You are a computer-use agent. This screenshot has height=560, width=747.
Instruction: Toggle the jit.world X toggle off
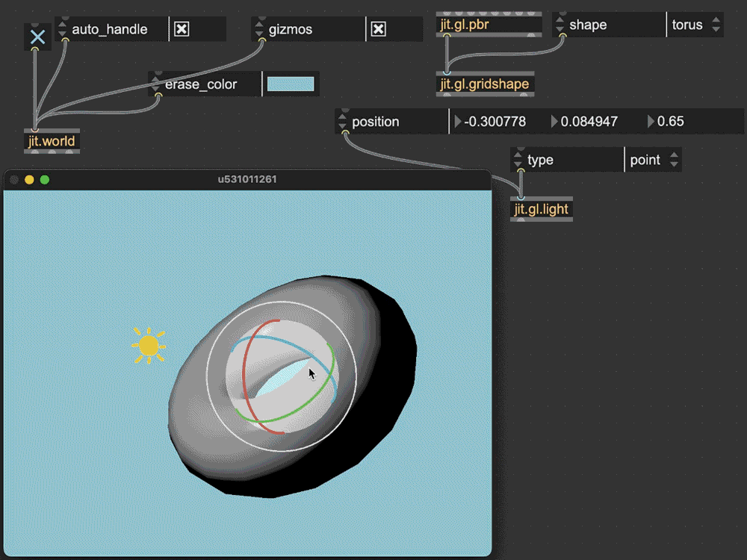click(37, 37)
